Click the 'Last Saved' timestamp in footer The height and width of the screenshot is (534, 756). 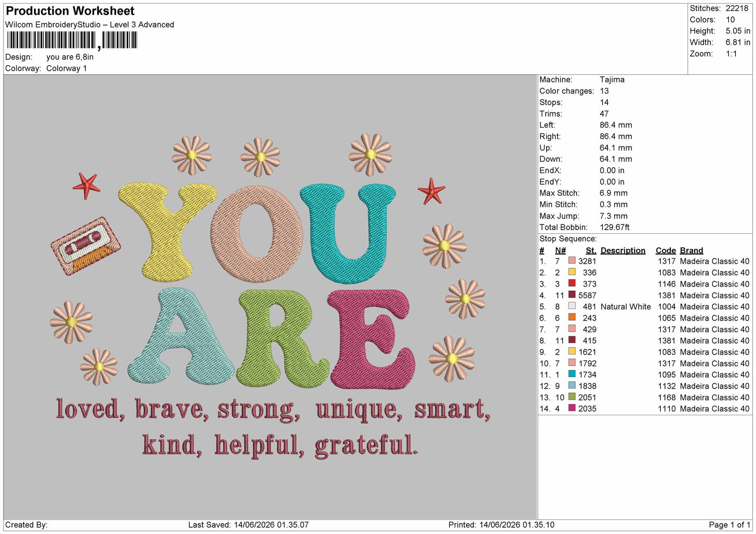coord(248,525)
